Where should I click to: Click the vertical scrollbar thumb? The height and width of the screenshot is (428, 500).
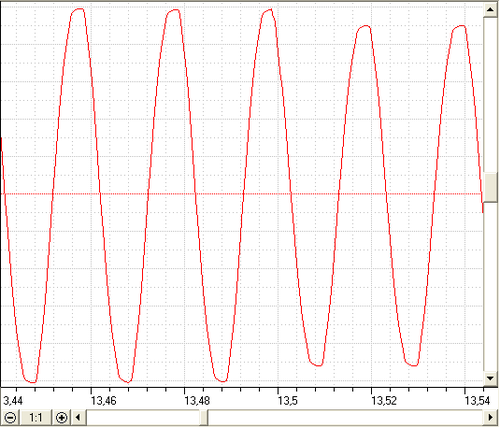490,187
